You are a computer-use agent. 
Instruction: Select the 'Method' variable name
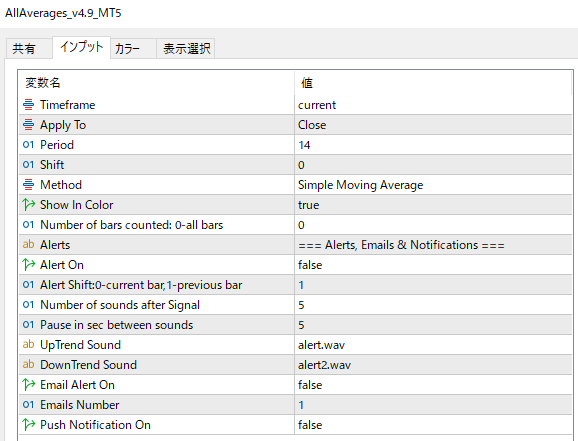coord(61,184)
